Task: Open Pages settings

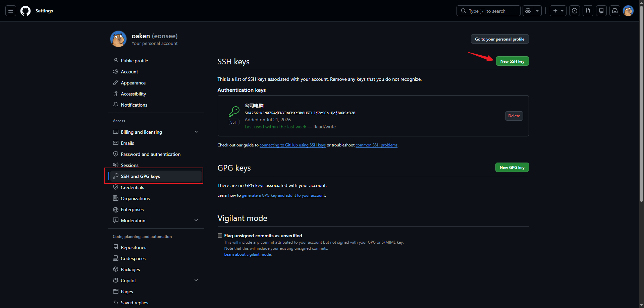Action: pyautogui.click(x=156, y=292)
